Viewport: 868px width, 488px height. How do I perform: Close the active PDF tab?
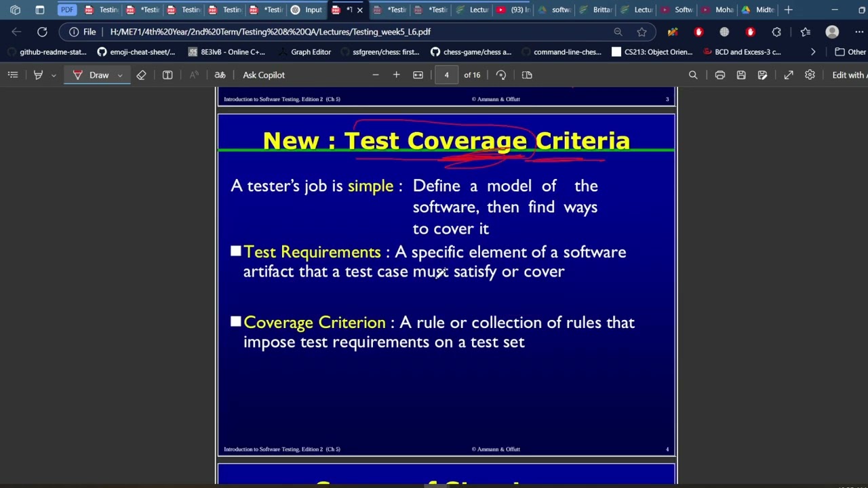click(x=359, y=10)
